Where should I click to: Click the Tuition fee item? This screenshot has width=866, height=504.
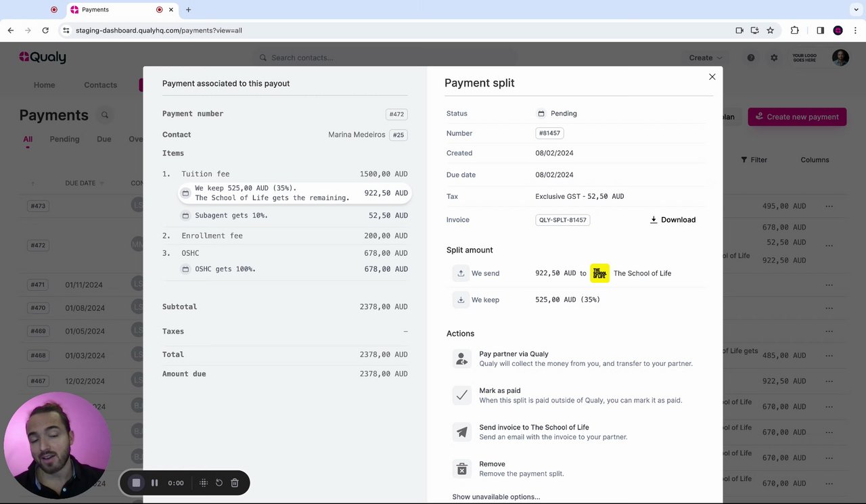tap(205, 174)
